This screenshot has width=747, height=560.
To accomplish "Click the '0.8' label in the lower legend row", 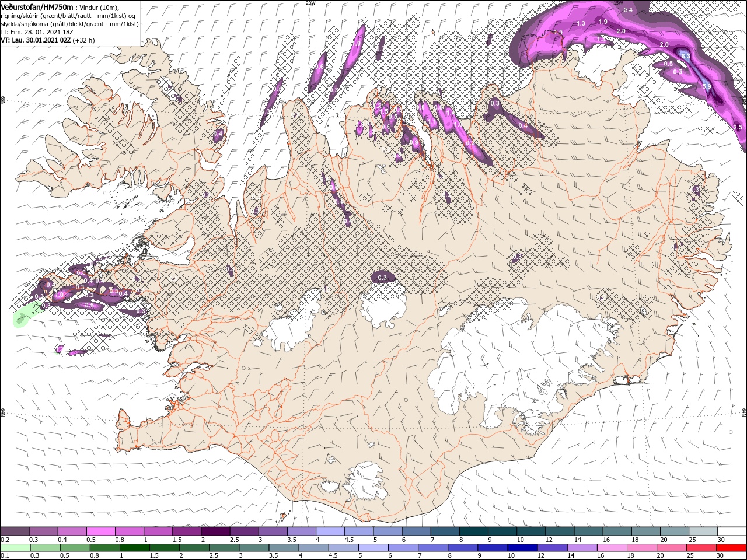I will coord(94,556).
